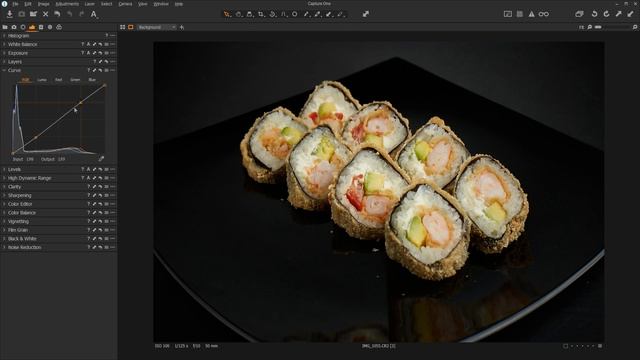Open the Background layer dropdown
640x360 pixels.
point(157,27)
